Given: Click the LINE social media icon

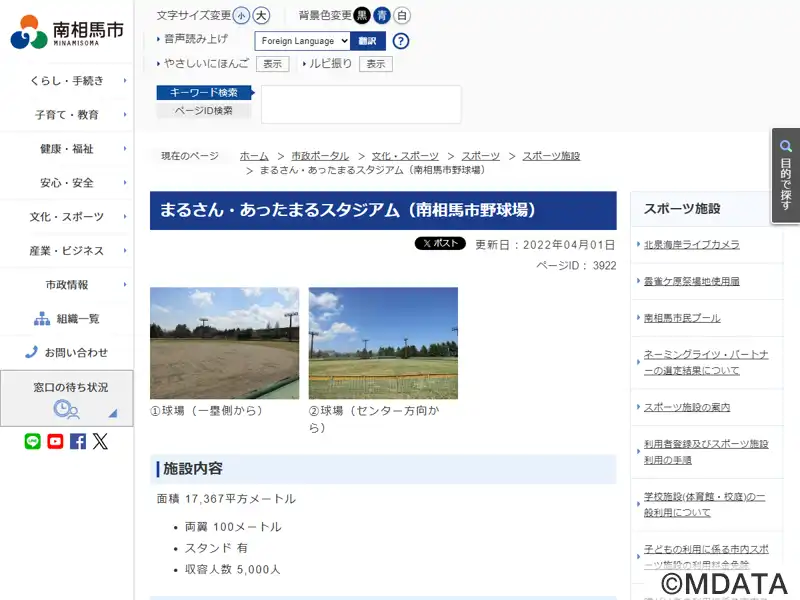Looking at the screenshot, I should [33, 441].
